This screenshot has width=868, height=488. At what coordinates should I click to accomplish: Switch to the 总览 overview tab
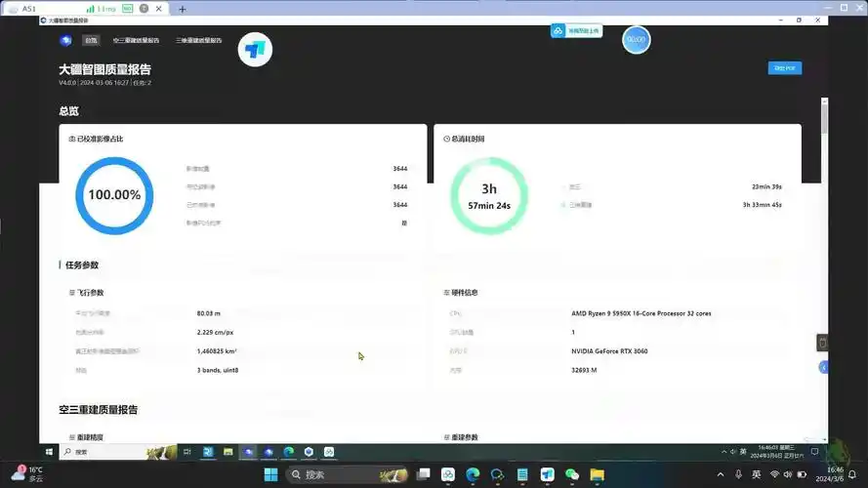(91, 41)
